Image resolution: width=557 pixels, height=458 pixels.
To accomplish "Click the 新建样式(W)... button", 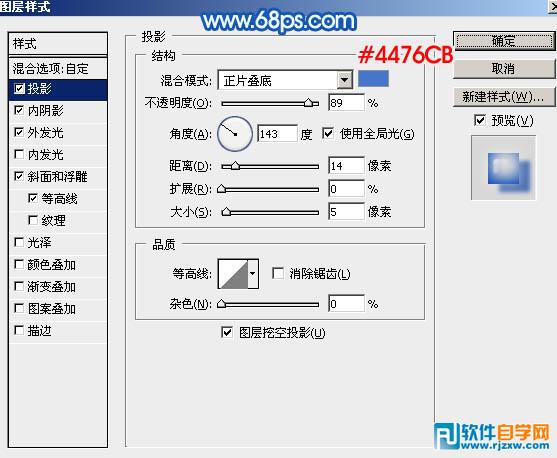I will 504,97.
